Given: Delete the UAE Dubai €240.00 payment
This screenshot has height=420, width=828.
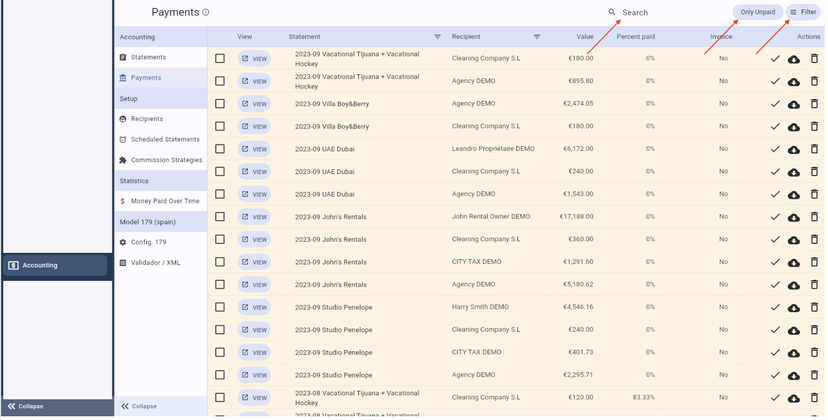Looking at the screenshot, I should (814, 172).
